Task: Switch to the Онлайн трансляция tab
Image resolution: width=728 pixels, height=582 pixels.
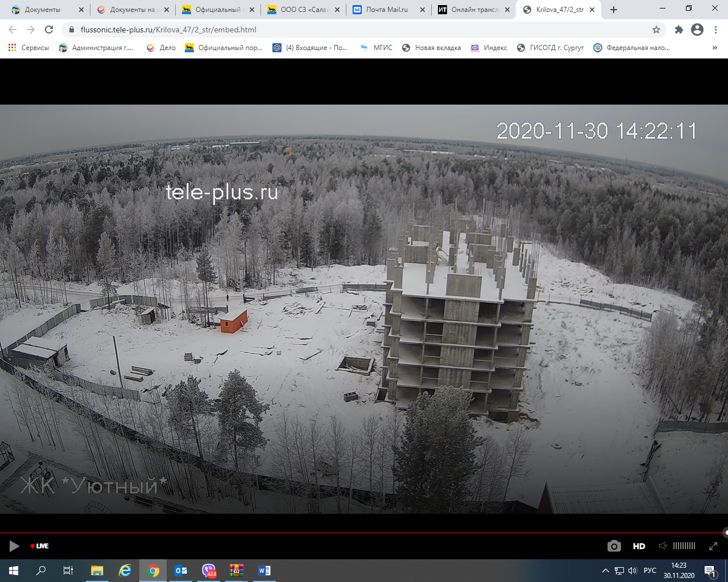Action: [x=473, y=10]
